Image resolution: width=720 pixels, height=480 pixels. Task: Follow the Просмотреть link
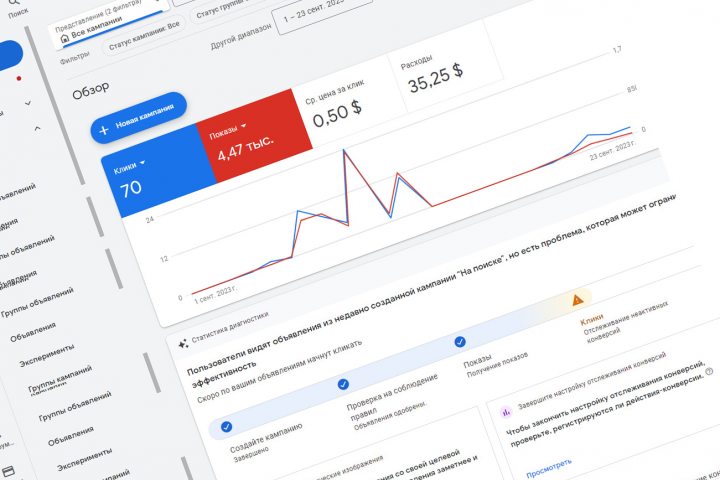point(549,468)
